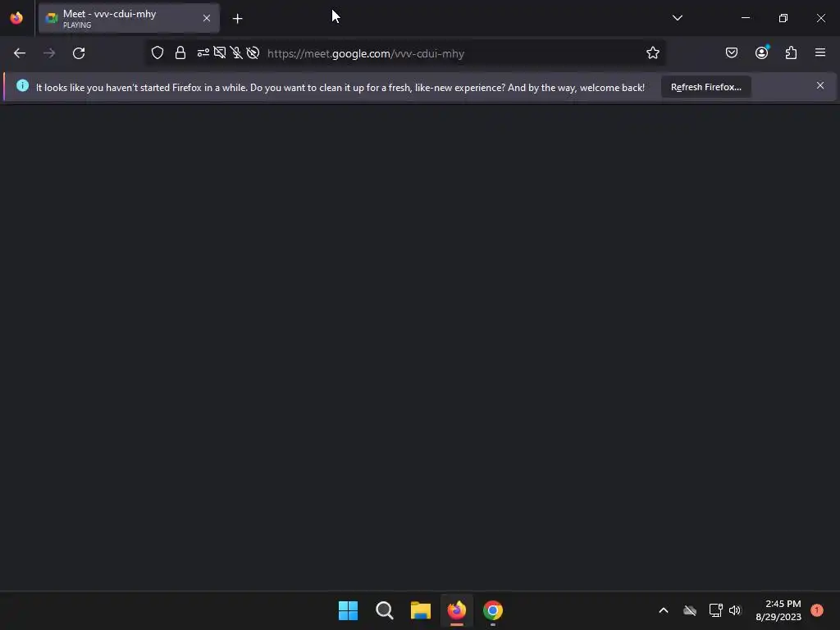Open the tracking protection shield icon
The image size is (840, 630).
[157, 53]
